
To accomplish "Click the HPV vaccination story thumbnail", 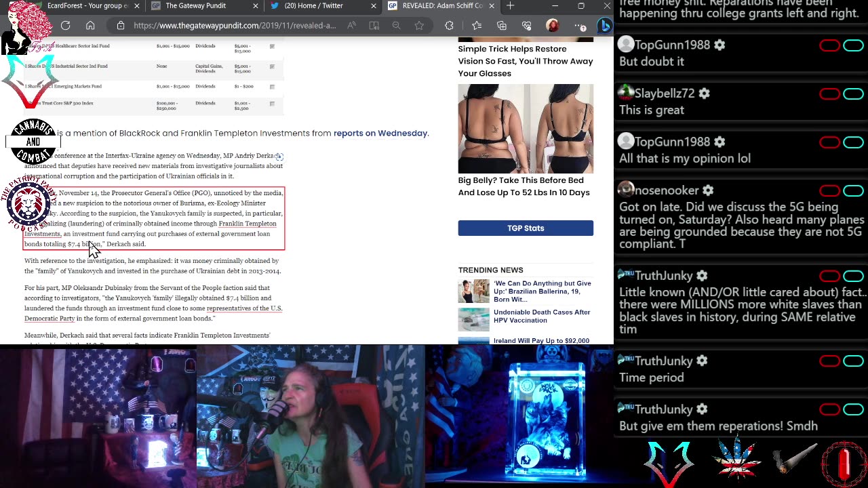I will click(x=473, y=319).
